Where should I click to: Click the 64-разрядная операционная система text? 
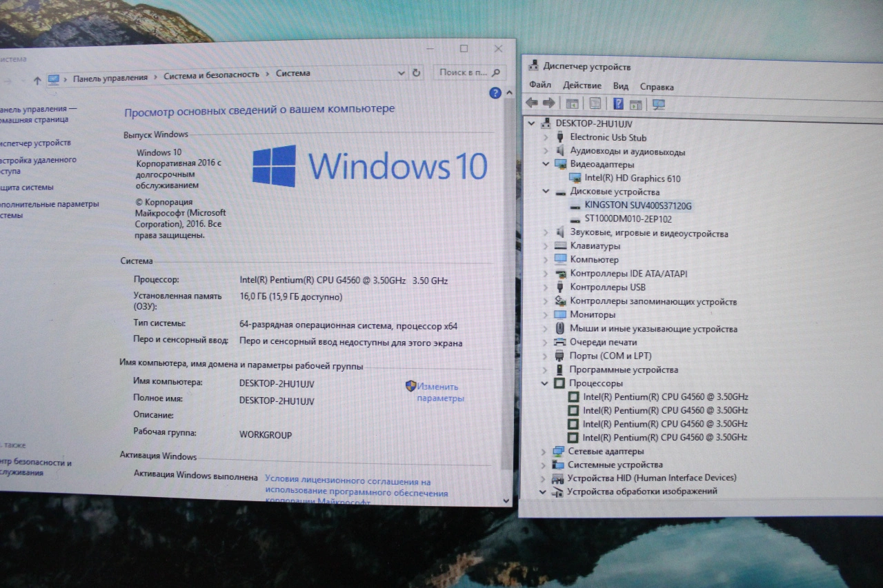click(348, 326)
